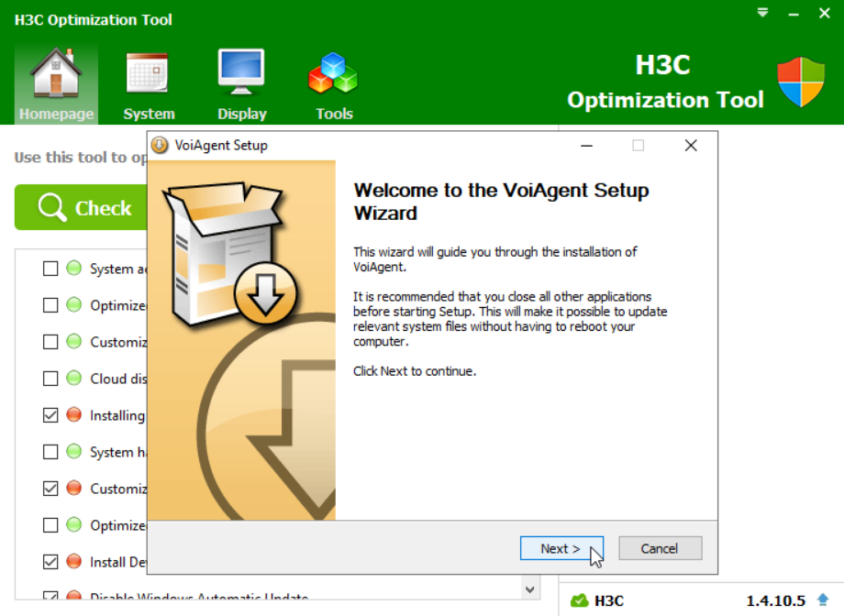Open the Homepage tab
The width and height of the screenshot is (844, 616).
[57, 84]
